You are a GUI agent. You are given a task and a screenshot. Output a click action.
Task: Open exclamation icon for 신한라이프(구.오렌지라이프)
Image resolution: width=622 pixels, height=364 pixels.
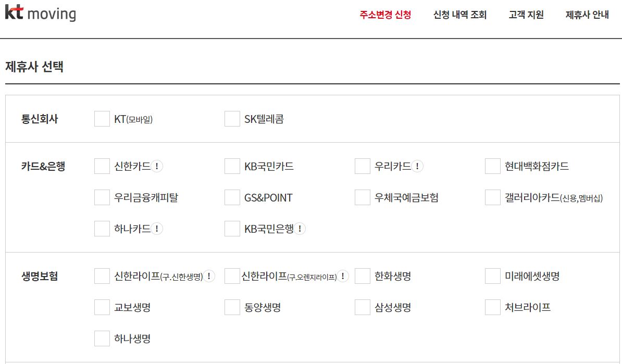click(343, 276)
